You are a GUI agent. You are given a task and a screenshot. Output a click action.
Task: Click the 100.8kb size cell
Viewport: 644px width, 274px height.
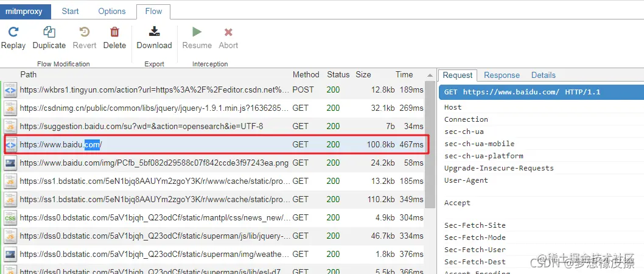point(380,144)
